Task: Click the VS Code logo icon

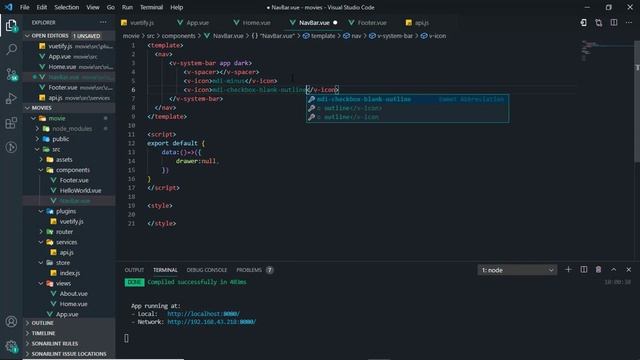Action: pos(9,7)
